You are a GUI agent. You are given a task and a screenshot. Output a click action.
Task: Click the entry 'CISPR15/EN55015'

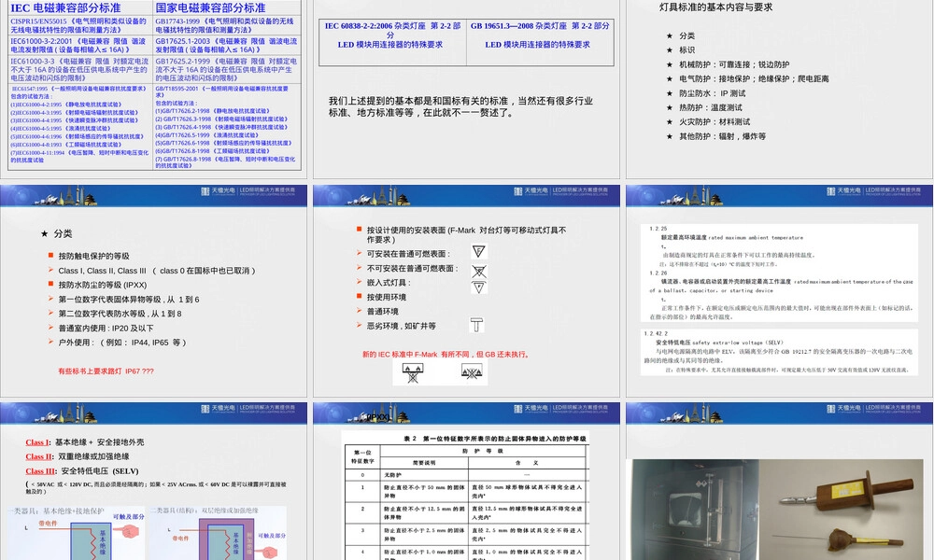point(78,25)
